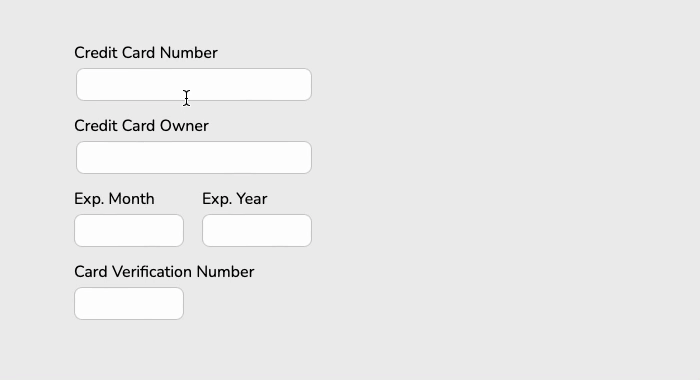Click the Credit Card Owner label
This screenshot has height=380, width=700.
click(x=142, y=126)
